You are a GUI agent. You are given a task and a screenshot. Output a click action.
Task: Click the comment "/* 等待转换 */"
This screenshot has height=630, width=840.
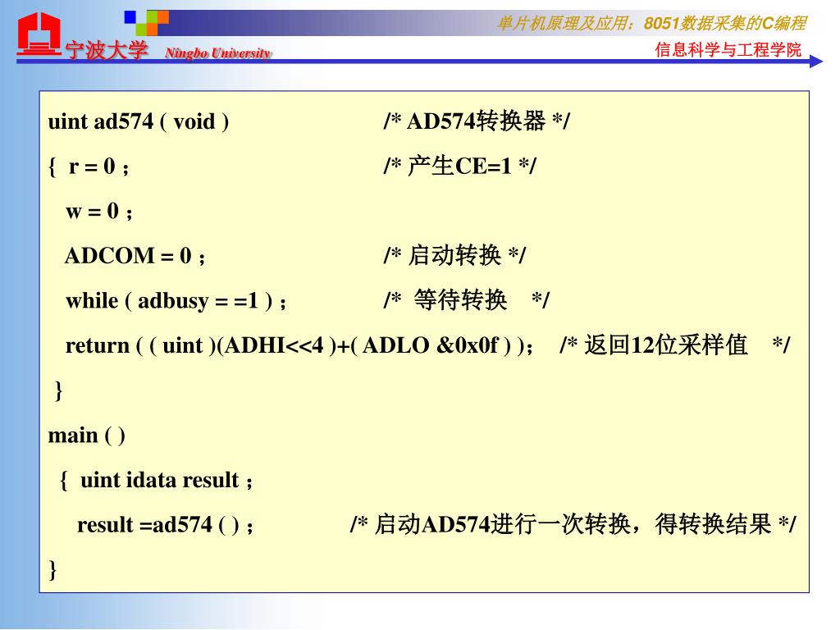coord(467,300)
